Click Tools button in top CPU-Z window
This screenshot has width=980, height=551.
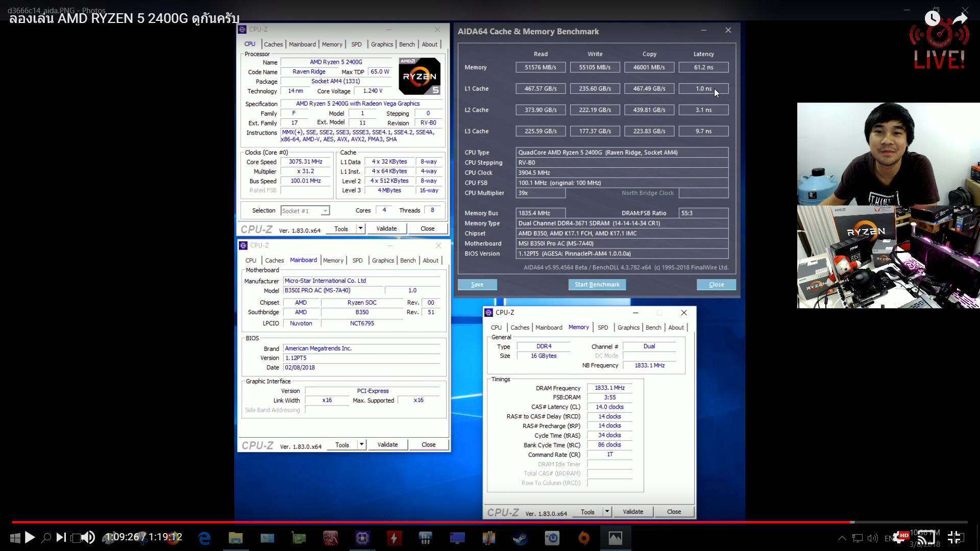point(341,229)
